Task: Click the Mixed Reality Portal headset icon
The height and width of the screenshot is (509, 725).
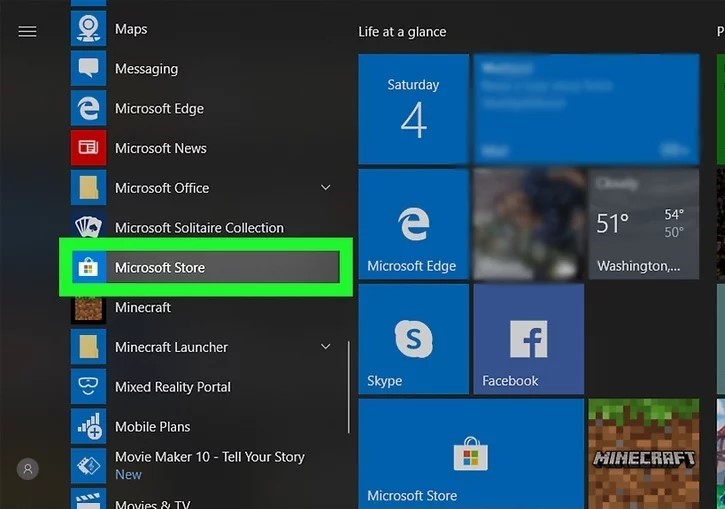Action: click(x=88, y=386)
